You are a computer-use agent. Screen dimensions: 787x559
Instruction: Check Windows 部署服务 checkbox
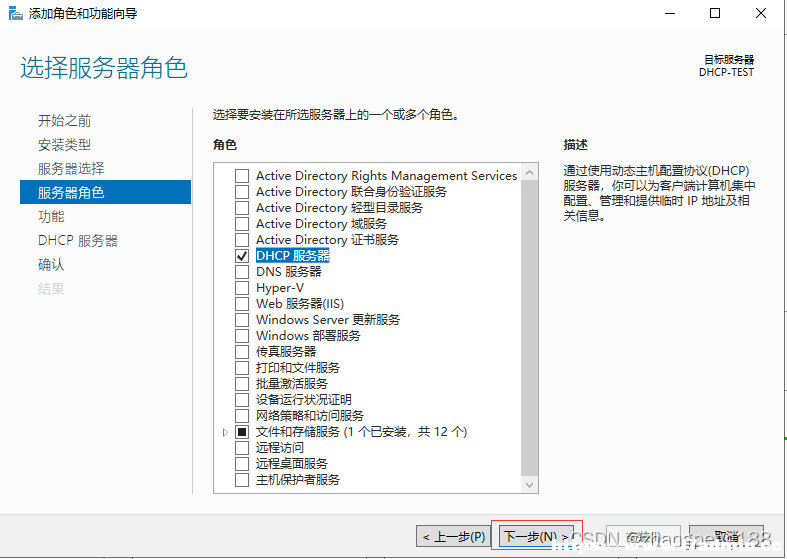[242, 336]
